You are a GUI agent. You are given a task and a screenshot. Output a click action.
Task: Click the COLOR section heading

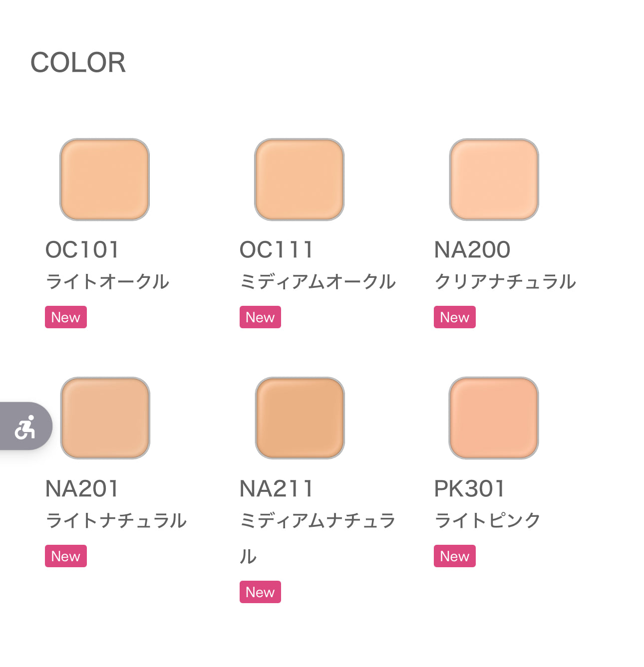point(78,63)
